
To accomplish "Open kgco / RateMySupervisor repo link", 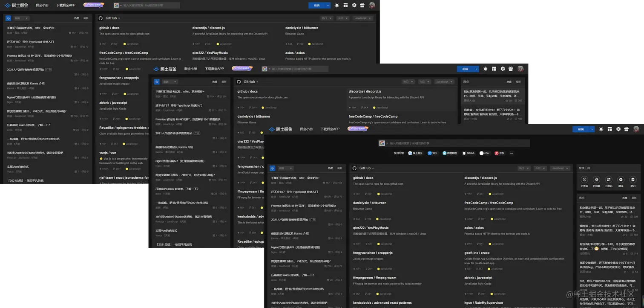I will pyautogui.click(x=483, y=303).
